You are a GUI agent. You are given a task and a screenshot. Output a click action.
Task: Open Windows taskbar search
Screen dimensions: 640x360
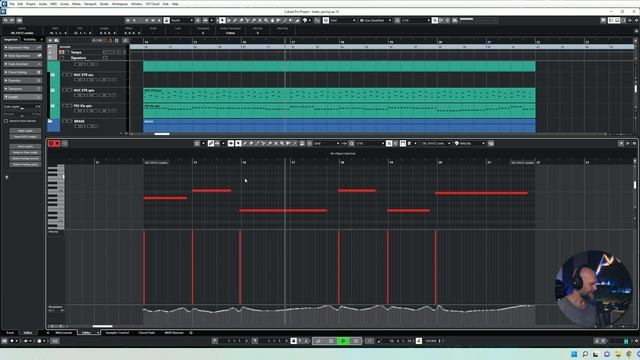tap(585, 354)
